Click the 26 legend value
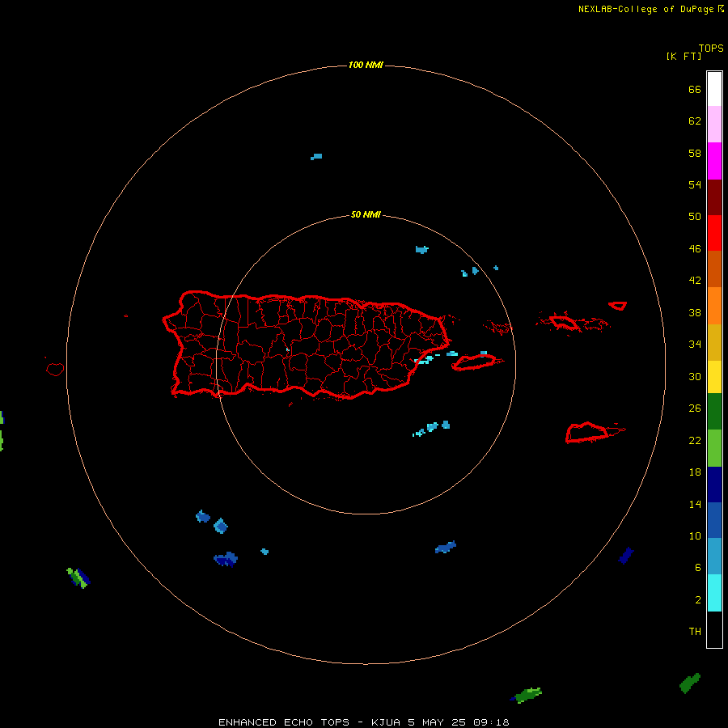Image resolution: width=728 pixels, height=728 pixels. point(695,408)
